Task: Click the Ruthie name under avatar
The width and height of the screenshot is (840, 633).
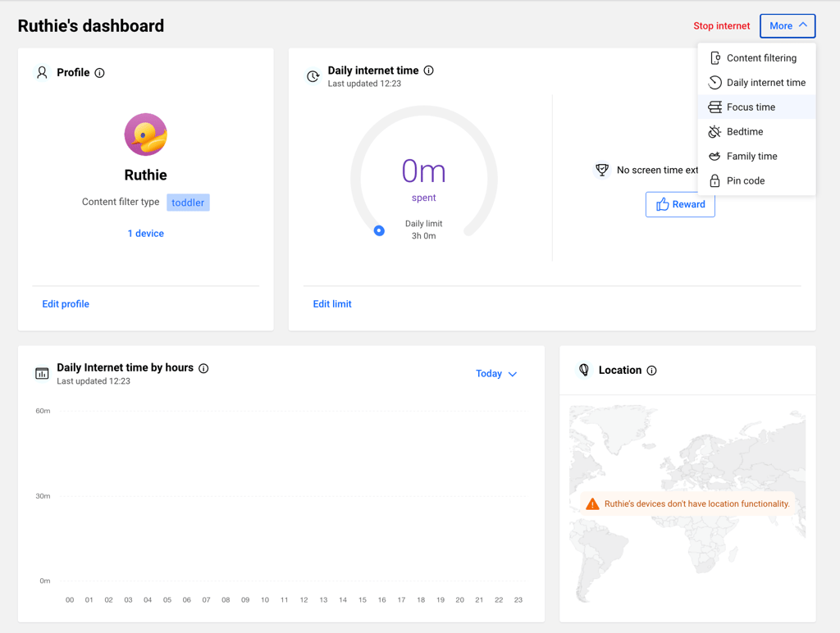Action: pos(146,175)
